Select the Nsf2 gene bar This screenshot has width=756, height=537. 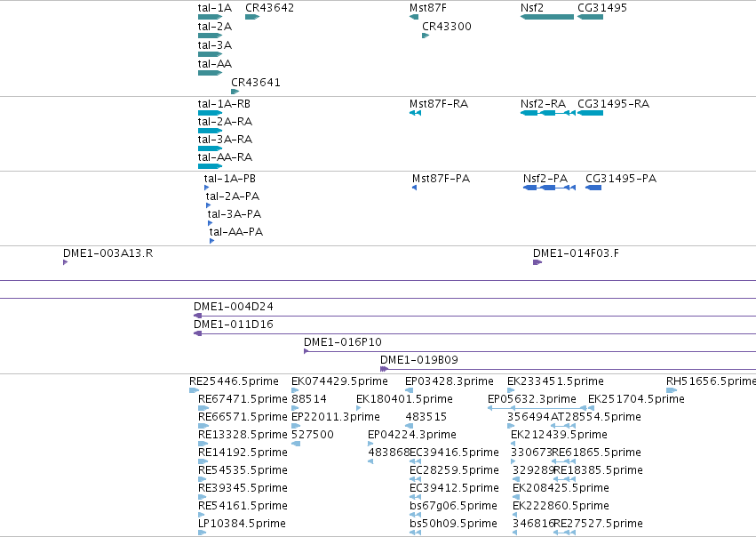pos(547,17)
